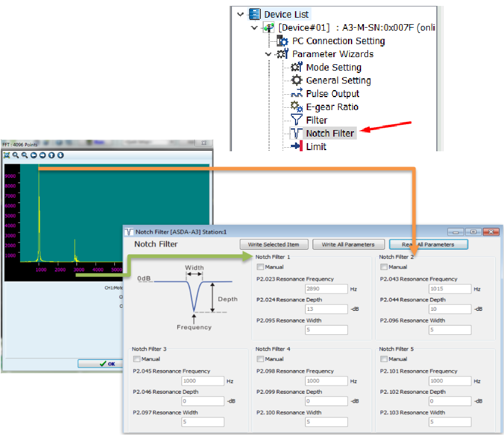Click the fit-to-window icon in FFT toolbar
The image size is (504, 435).
point(6,155)
